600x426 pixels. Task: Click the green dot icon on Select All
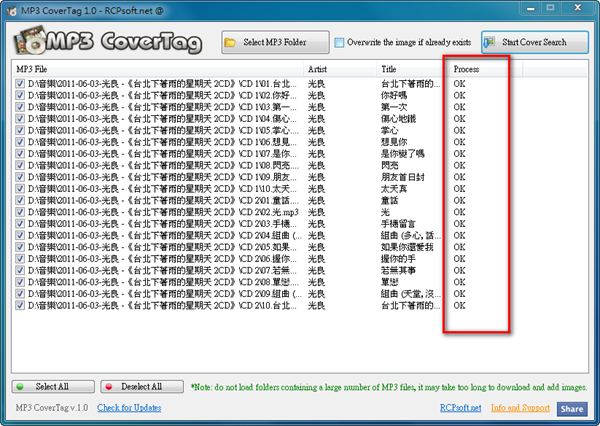(20, 387)
